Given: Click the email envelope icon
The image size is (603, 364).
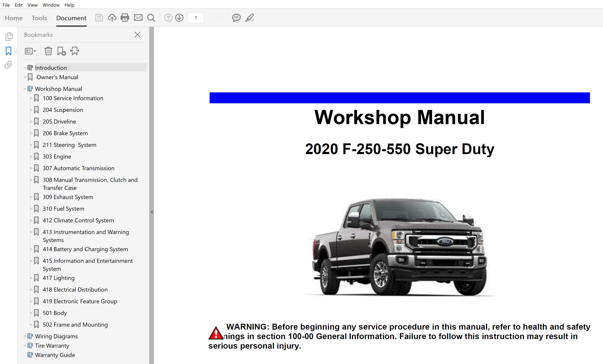Looking at the screenshot, I should point(138,18).
